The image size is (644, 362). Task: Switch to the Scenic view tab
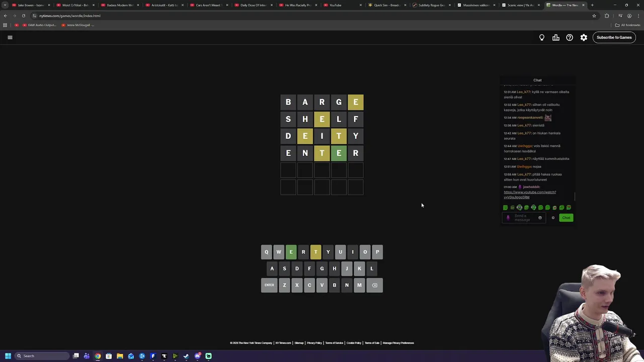click(x=520, y=5)
